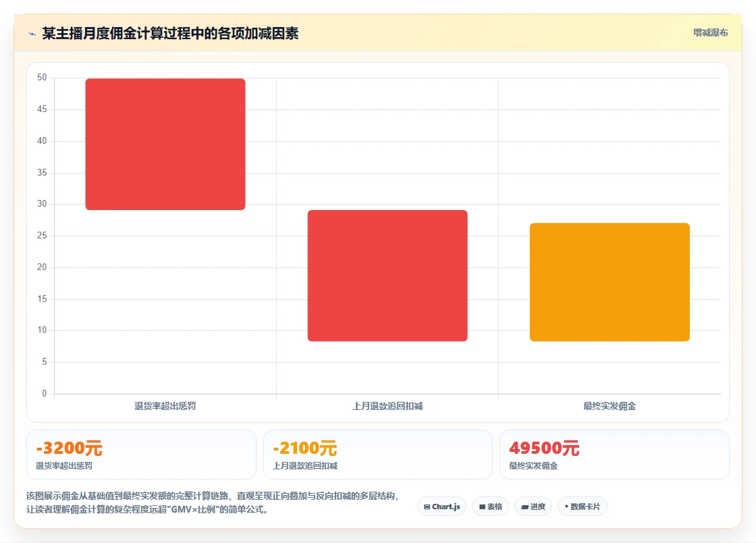The image size is (756, 543).
Task: Click the orange 最终实发佣金 bar
Action: pos(610,282)
